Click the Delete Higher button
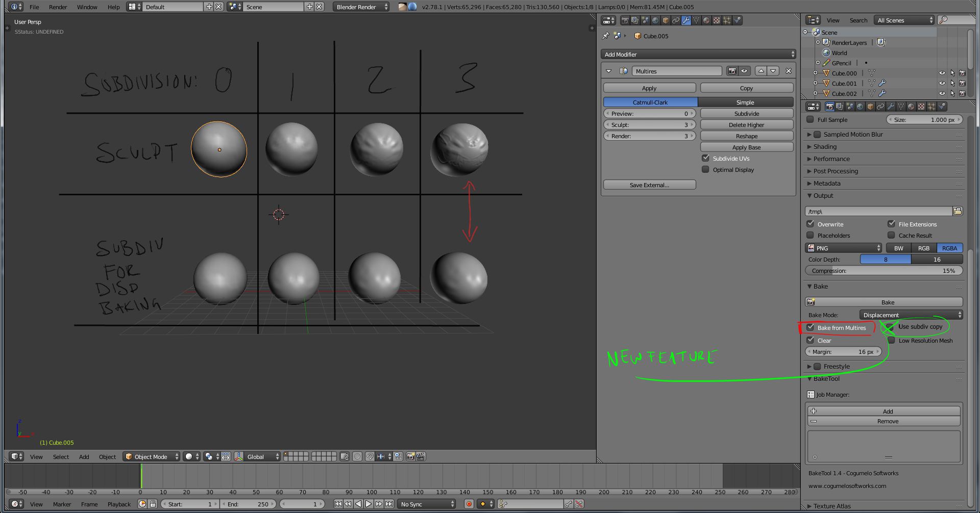980x513 pixels. pos(747,125)
